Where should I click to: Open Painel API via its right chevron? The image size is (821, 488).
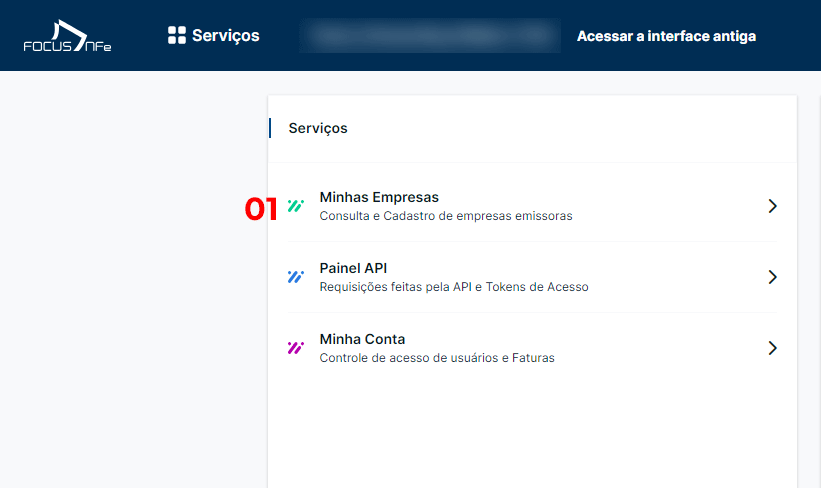point(772,277)
